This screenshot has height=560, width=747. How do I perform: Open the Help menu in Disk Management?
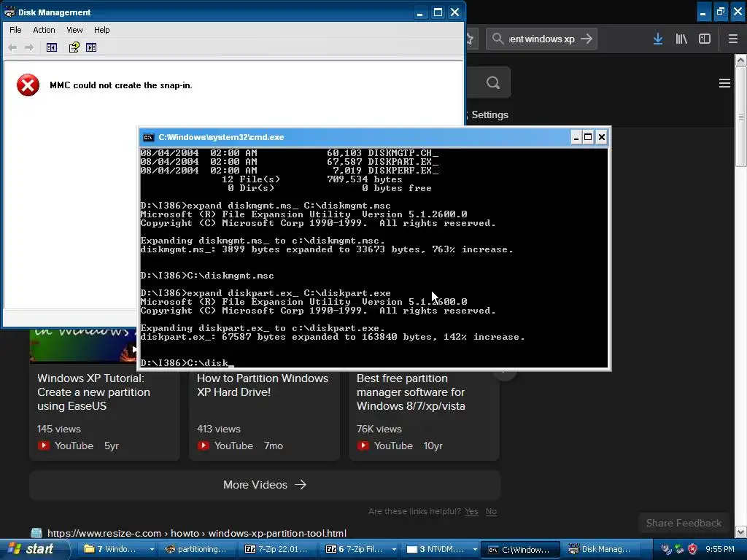(101, 30)
